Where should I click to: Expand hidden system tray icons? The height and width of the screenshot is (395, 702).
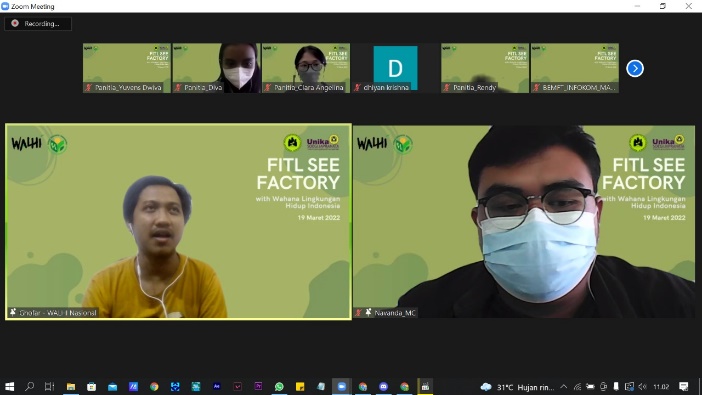[564, 386]
